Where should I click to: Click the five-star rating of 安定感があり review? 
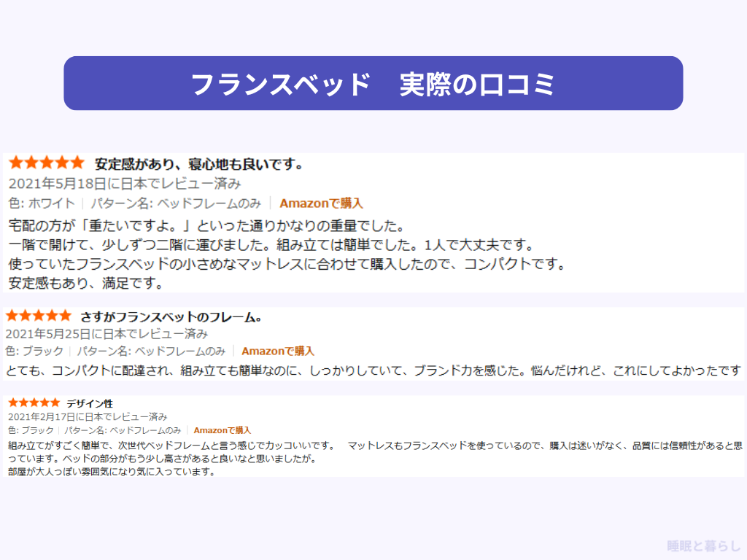46,163
